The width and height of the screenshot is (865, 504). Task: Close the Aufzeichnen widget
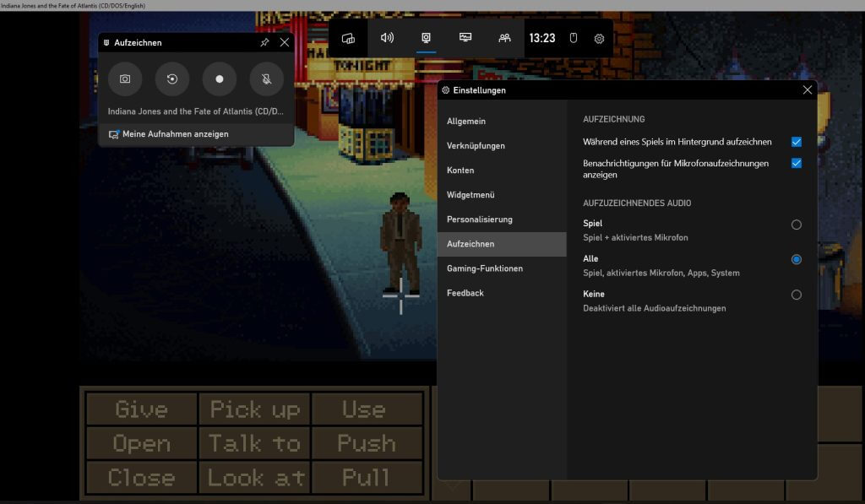click(x=285, y=42)
